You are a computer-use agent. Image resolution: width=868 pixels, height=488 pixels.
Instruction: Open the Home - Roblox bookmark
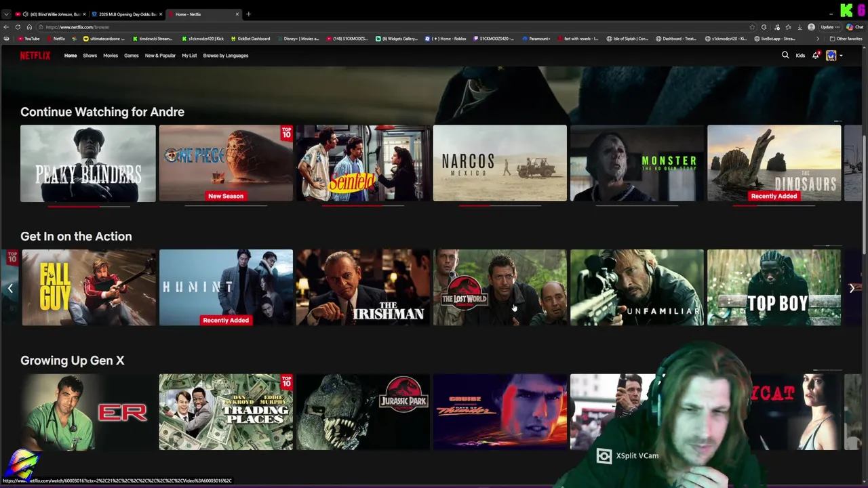446,39
